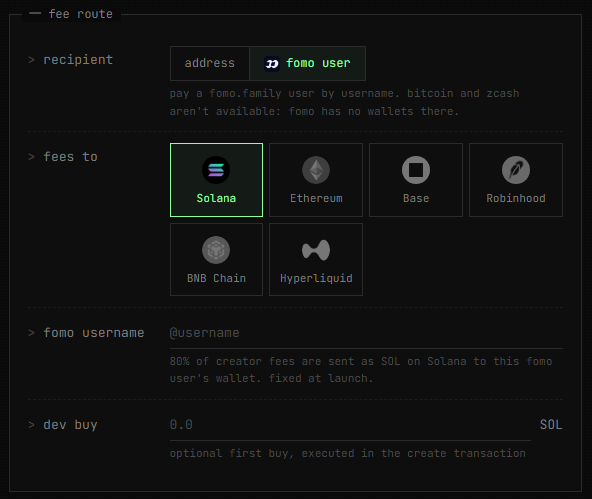Choose Hyperliquid as the fees chain

point(316,259)
